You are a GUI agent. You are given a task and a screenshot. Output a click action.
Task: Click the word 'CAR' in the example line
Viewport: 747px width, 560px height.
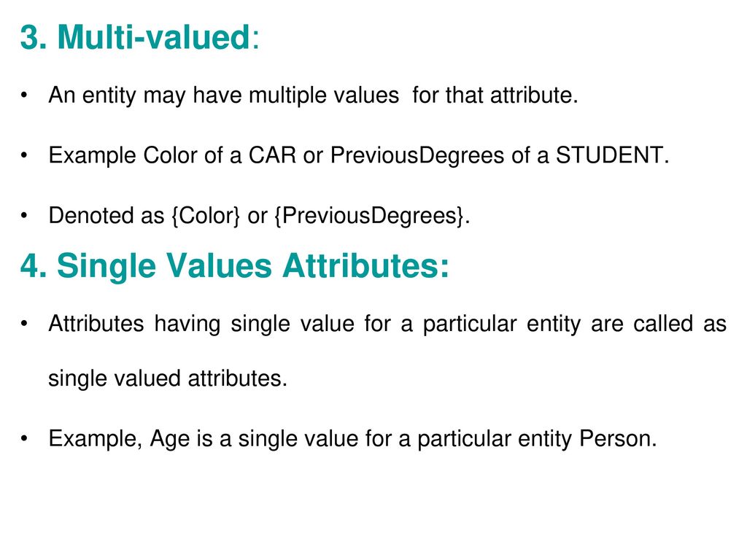[272, 155]
